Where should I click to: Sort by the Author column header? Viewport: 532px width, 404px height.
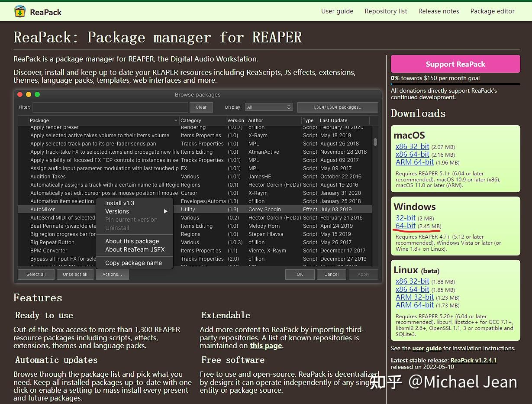(274, 120)
